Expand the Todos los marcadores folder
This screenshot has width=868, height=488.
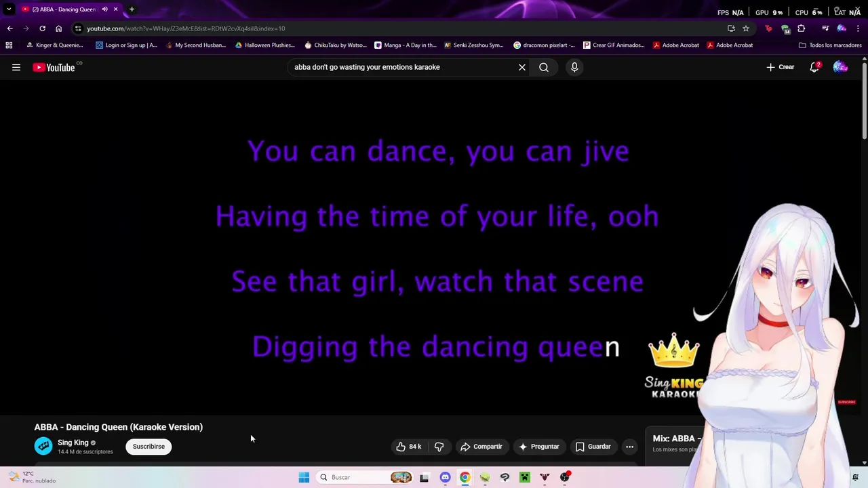tap(830, 45)
